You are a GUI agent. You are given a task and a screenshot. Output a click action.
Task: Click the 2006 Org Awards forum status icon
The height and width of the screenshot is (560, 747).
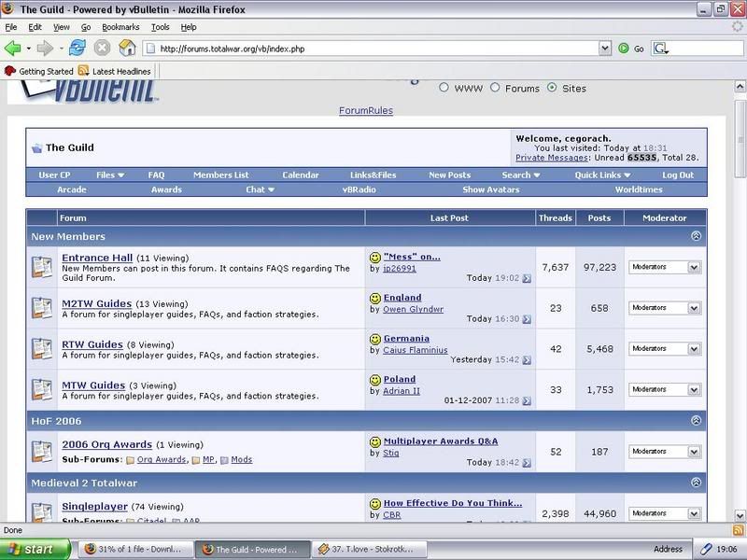click(41, 452)
